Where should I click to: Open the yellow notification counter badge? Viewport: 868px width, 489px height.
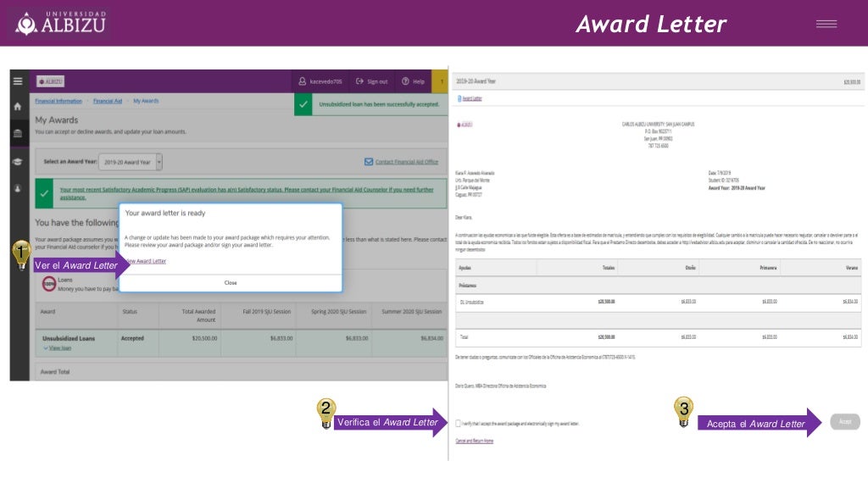click(x=441, y=81)
